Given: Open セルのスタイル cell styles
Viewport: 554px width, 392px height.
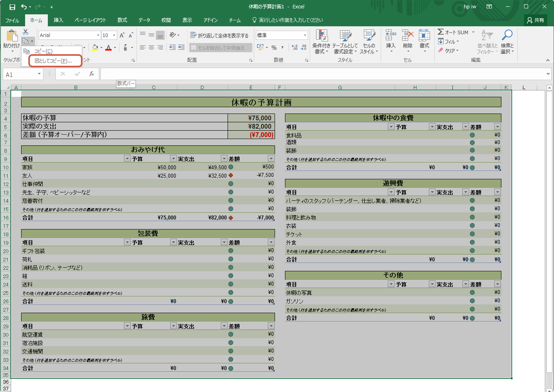Looking at the screenshot, I should tap(369, 42).
